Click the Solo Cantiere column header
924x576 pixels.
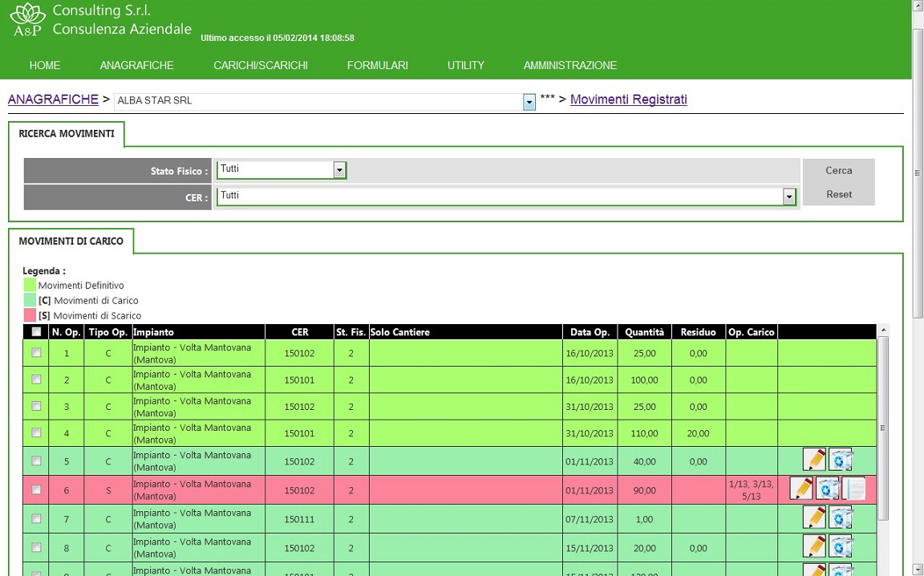coord(465,332)
